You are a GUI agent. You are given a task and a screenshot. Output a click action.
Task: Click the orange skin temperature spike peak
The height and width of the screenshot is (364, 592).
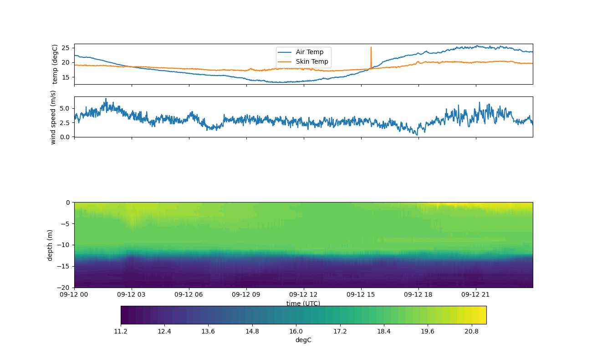tap(371, 47)
